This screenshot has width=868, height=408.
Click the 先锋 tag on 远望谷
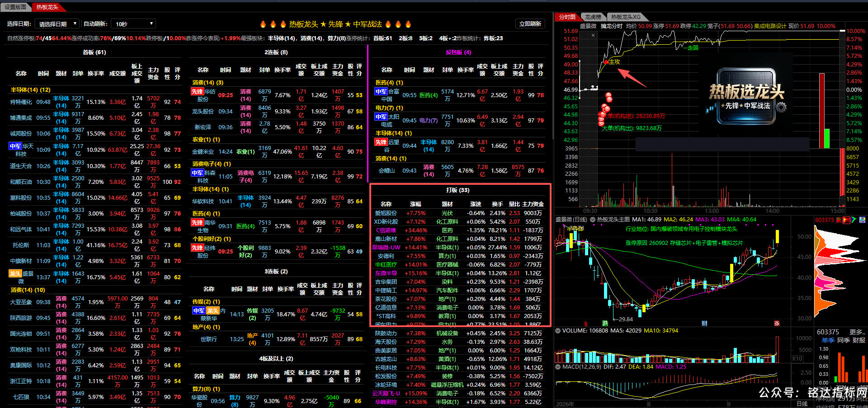(381, 142)
